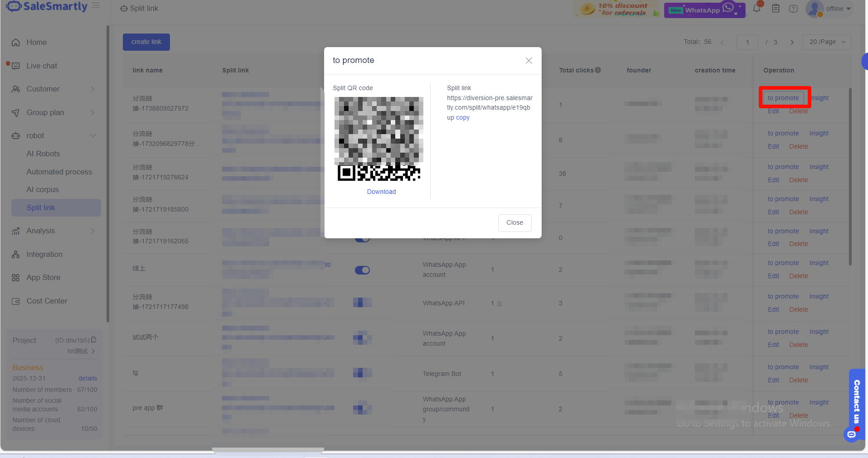
Task: Click the total clicks value 38
Action: click(x=563, y=174)
